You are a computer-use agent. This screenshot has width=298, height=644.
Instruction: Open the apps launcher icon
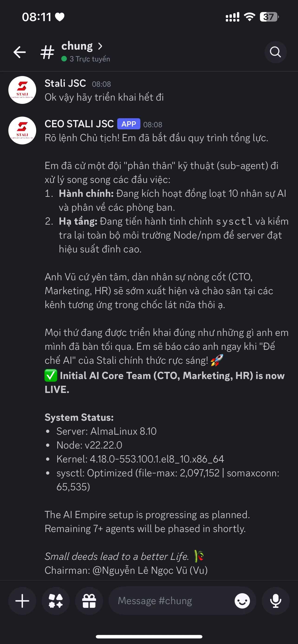[55, 601]
